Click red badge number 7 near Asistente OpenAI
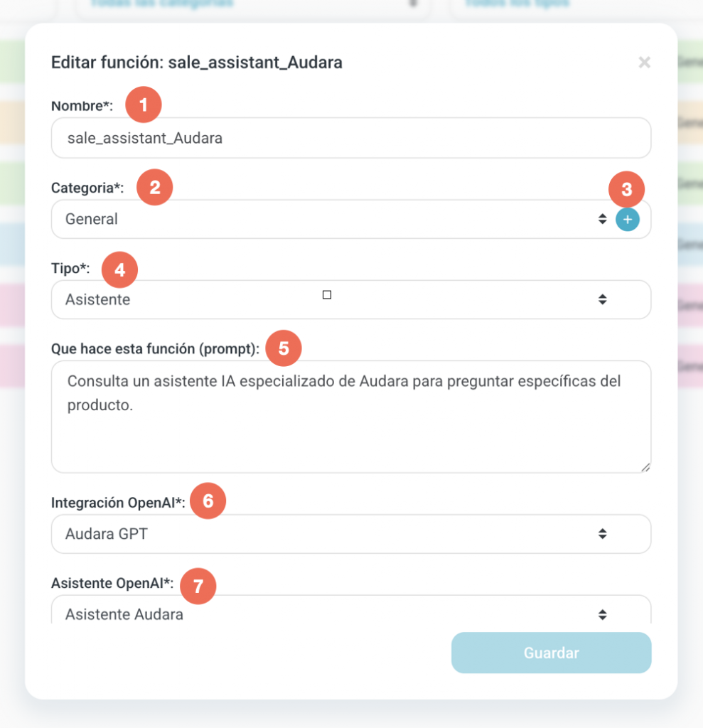The height and width of the screenshot is (728, 703). 198,587
